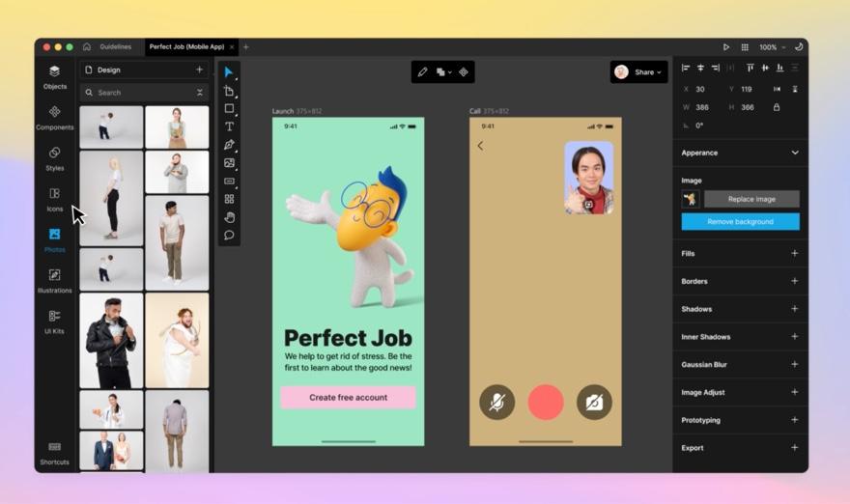The height and width of the screenshot is (504, 850).
Task: Open the UI Kits sidebar section
Action: click(x=55, y=322)
